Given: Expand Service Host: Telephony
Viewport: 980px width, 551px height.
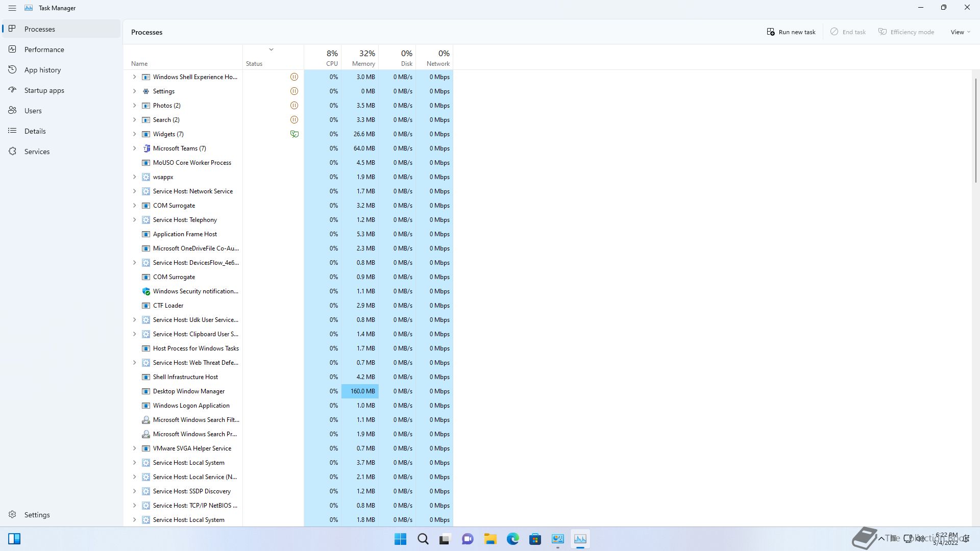Looking at the screenshot, I should coord(134,220).
